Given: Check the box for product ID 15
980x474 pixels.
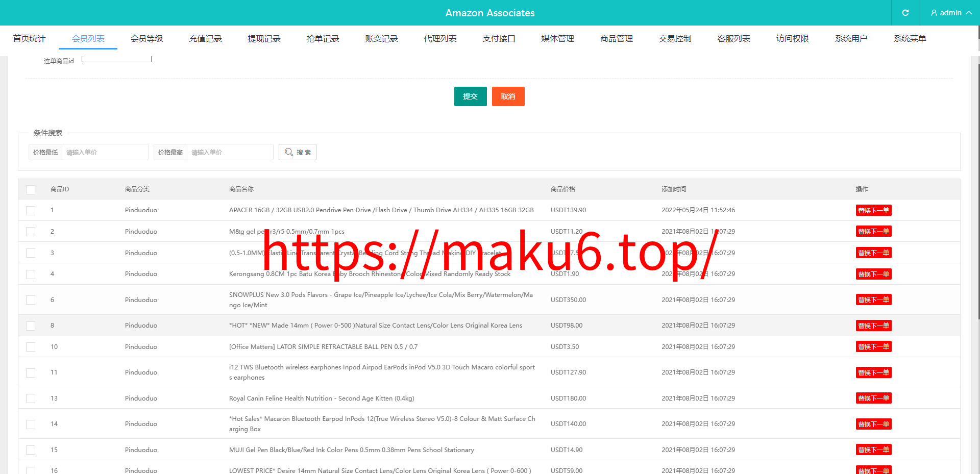Looking at the screenshot, I should (x=31, y=450).
